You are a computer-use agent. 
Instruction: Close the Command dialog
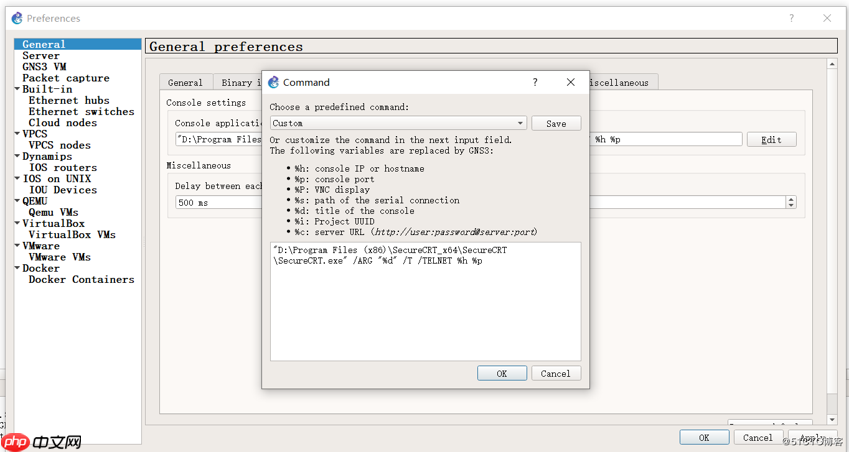(571, 82)
